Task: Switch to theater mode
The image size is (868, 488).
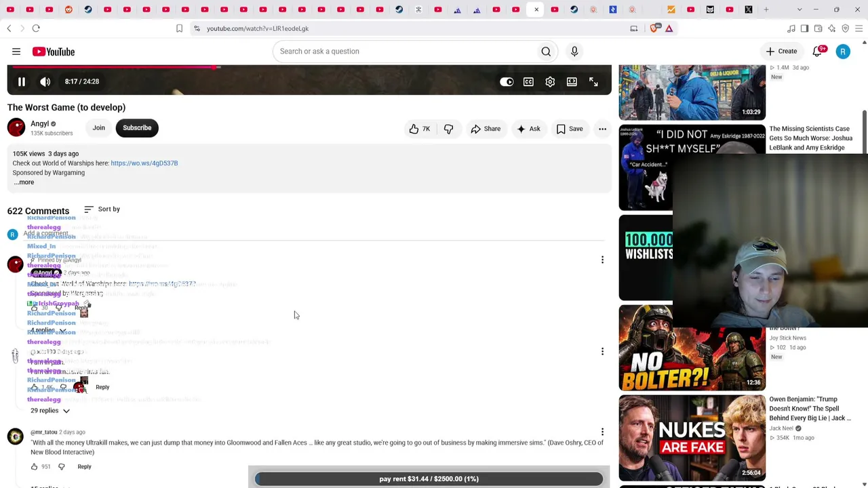Action: pyautogui.click(x=572, y=81)
